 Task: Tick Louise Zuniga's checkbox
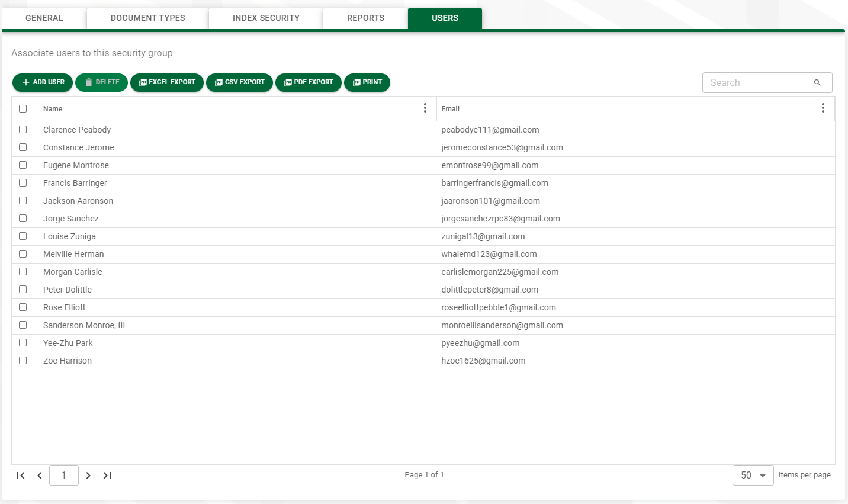pos(23,236)
